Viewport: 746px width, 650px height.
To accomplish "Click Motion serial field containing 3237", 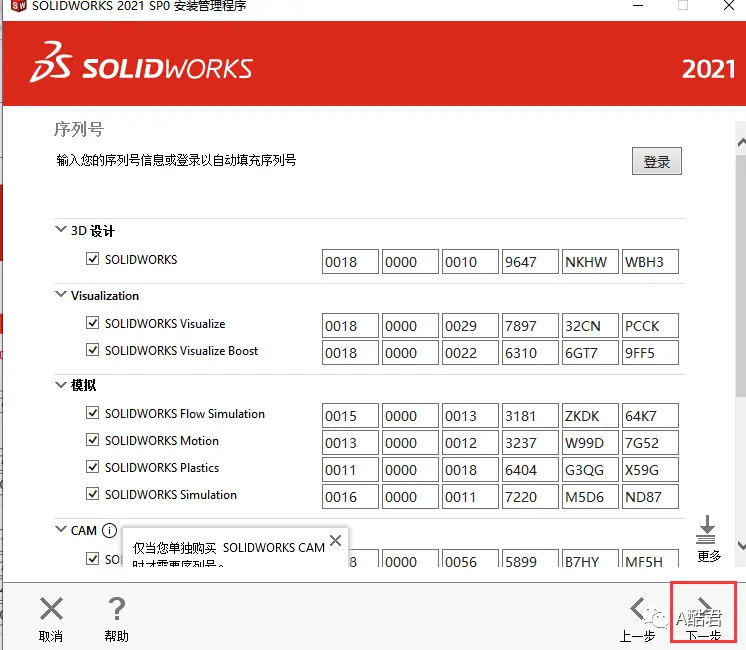I will (530, 443).
